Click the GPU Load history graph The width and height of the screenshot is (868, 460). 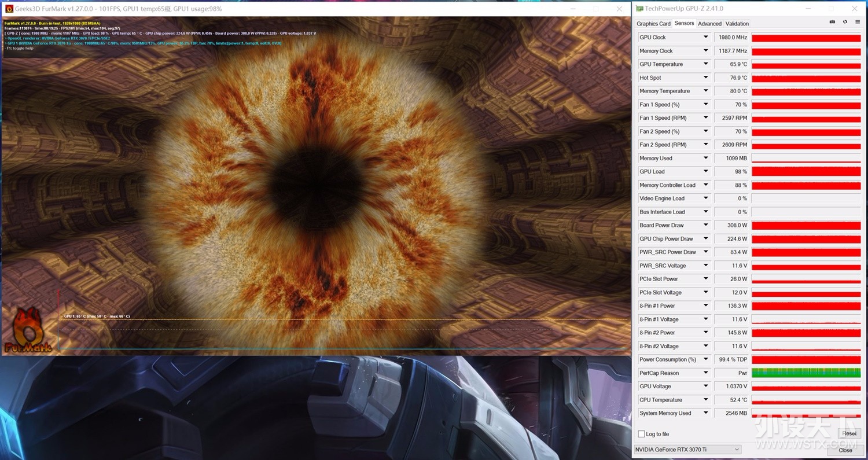pos(806,171)
